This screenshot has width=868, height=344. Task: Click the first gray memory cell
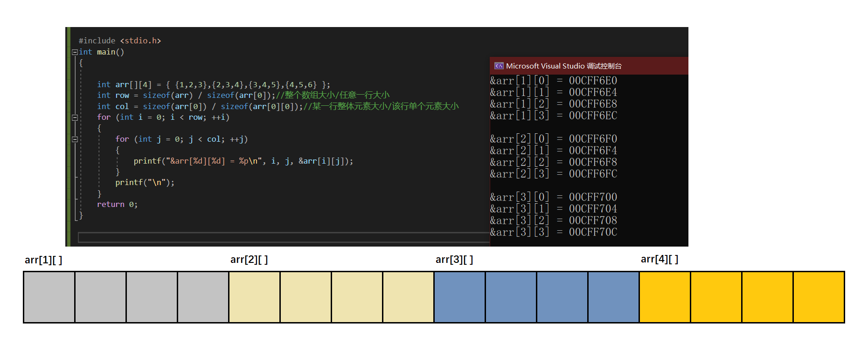[49, 297]
